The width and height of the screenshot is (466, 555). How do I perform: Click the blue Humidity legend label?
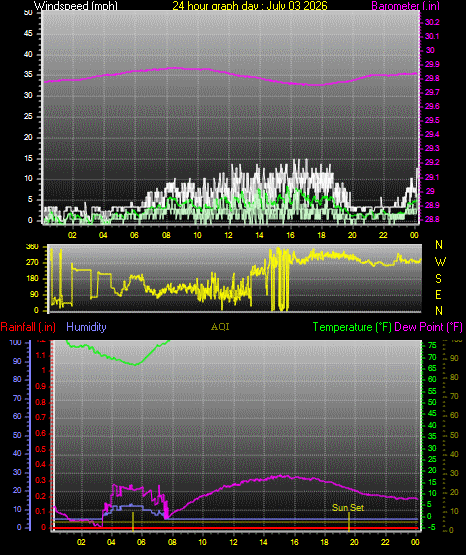click(86, 327)
